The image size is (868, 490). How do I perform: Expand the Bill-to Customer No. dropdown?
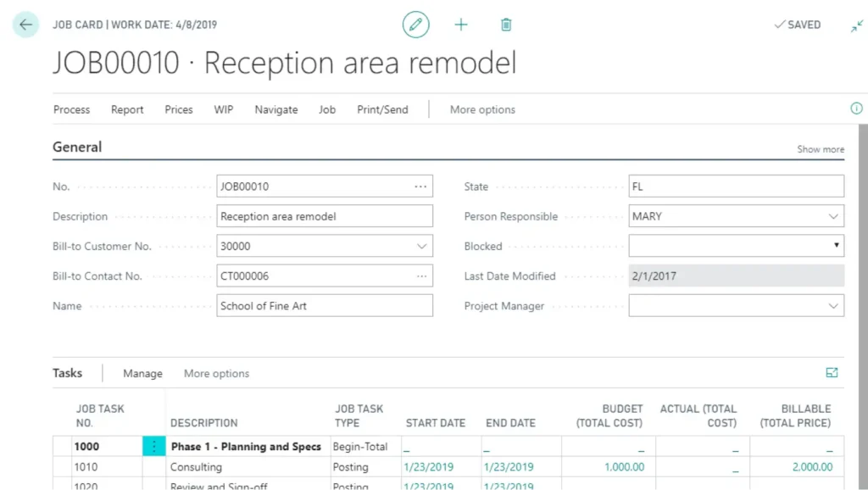[x=421, y=247]
